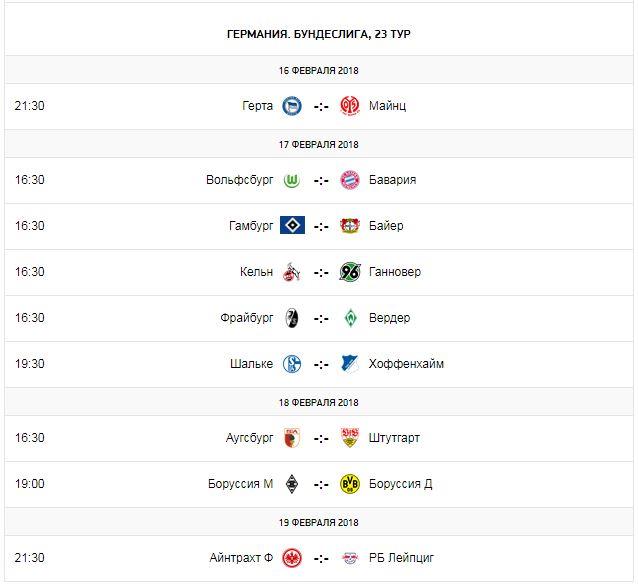Click the Bayer Leverkusen club logo

coord(349,226)
